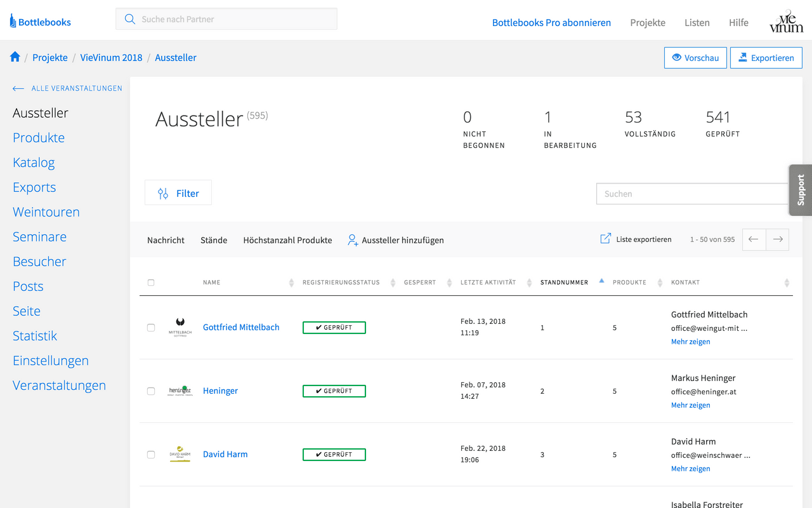The image size is (812, 508).
Task: Go back to Alle Veranstaltungen
Action: (67, 88)
